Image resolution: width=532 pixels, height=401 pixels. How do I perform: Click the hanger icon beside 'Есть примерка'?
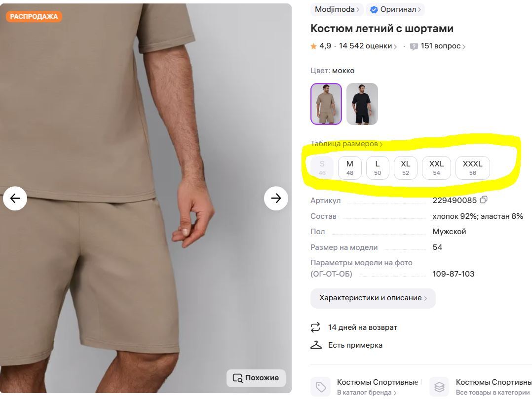tap(316, 345)
